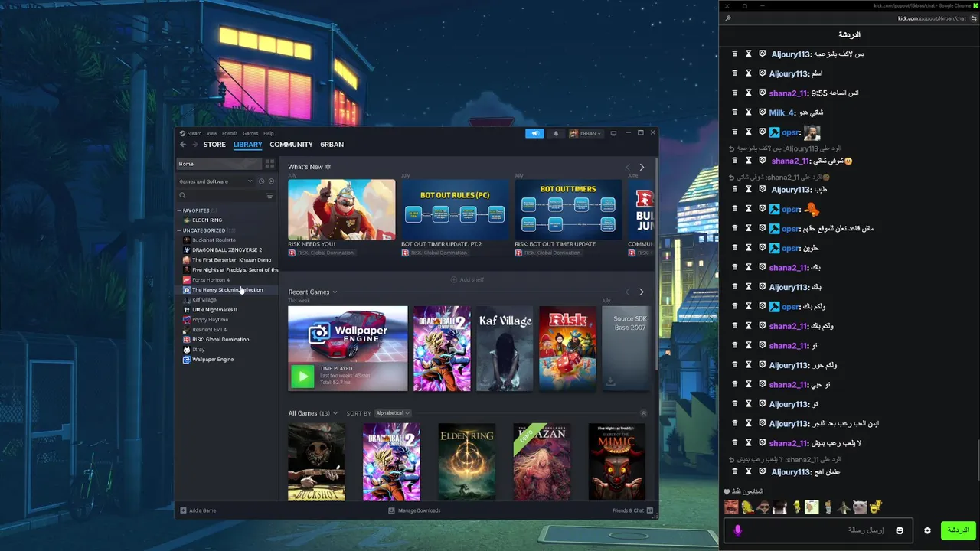Select Resident Evil 4 in library list
The height and width of the screenshot is (551, 980).
pos(209,330)
